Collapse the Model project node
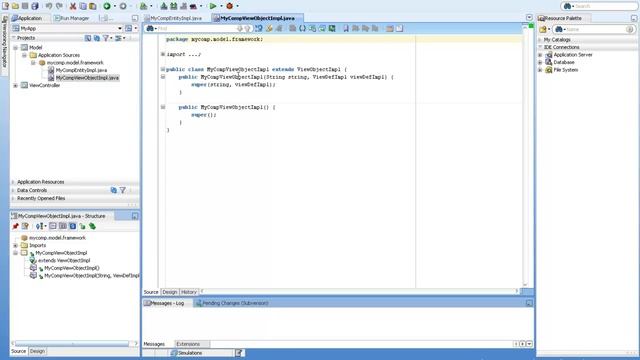 16,48
